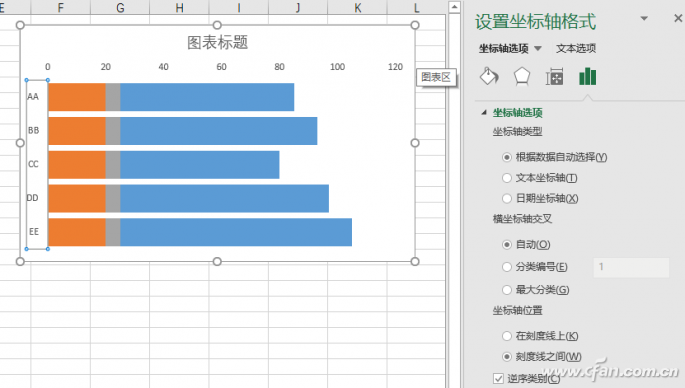This screenshot has height=388, width=685.
Task: Click the chart title 图表标题
Action: [218, 43]
